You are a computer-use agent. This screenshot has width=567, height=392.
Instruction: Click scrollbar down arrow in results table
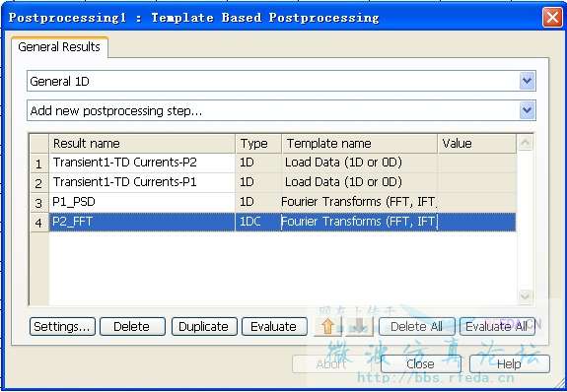click(x=525, y=296)
